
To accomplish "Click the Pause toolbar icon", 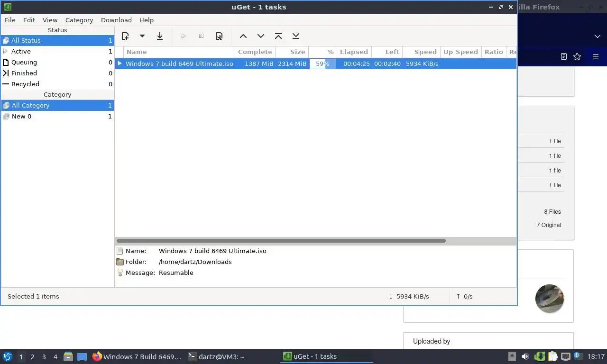I will (201, 36).
